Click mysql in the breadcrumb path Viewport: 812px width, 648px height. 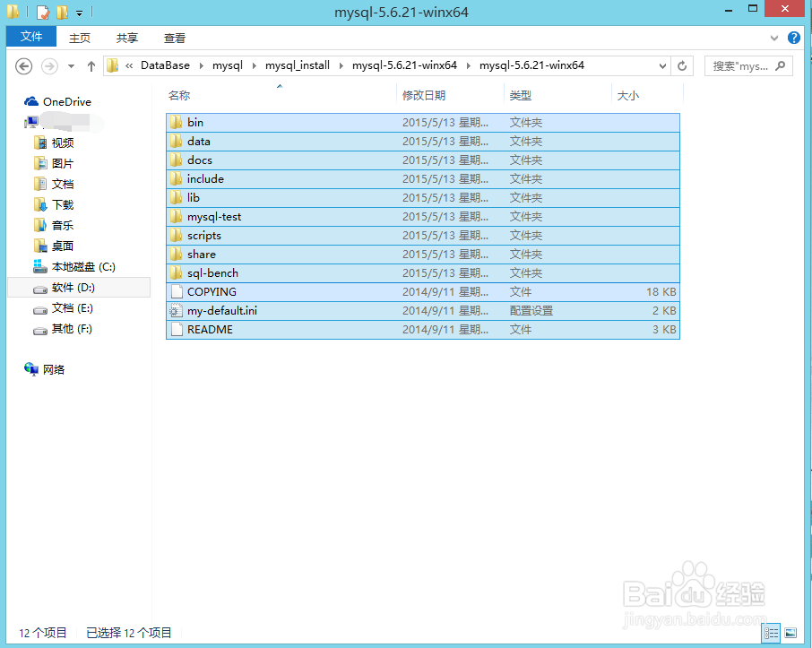point(227,65)
